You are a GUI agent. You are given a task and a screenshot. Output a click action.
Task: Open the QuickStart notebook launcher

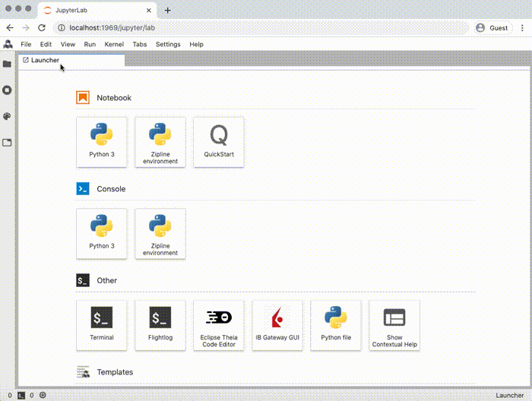click(x=218, y=141)
